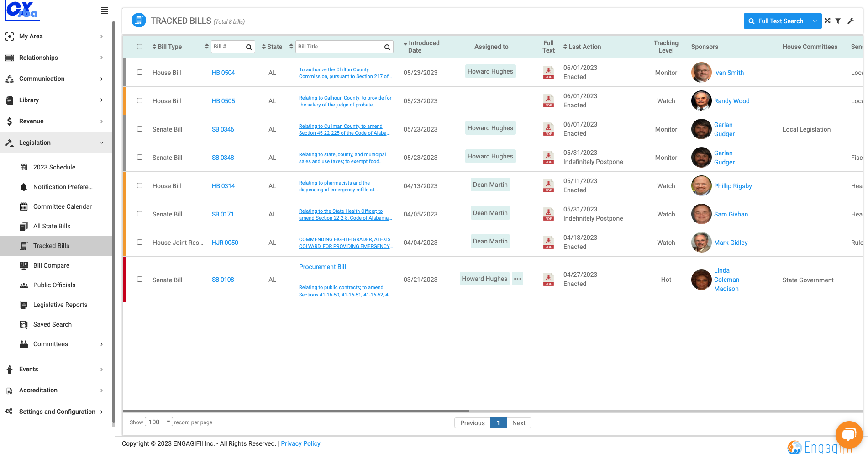
Task: Expand the My Area menu
Action: 56,36
